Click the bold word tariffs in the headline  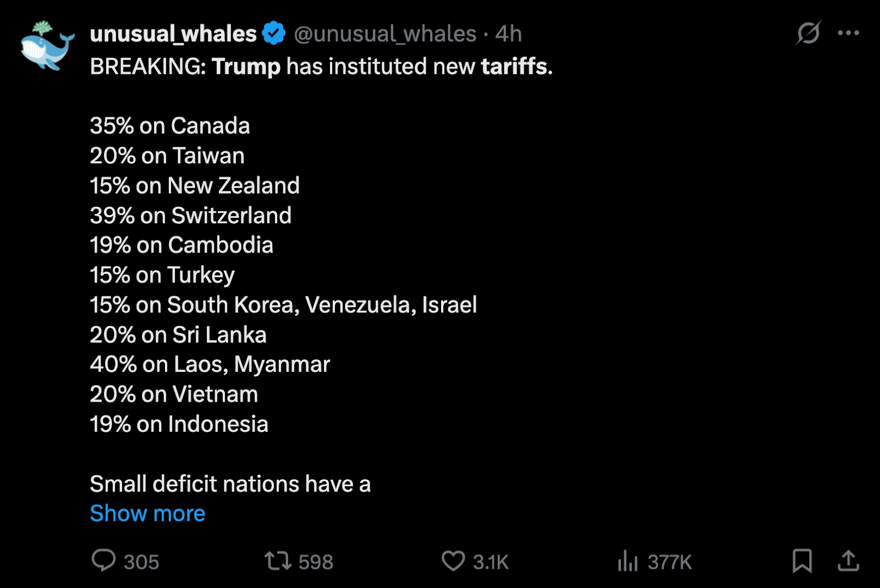[x=514, y=67]
